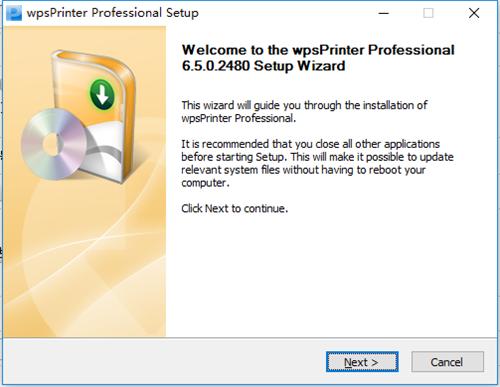Click the 'This wizard will guide you' paragraph
Image resolution: width=500 pixels, height=387 pixels.
[304, 112]
